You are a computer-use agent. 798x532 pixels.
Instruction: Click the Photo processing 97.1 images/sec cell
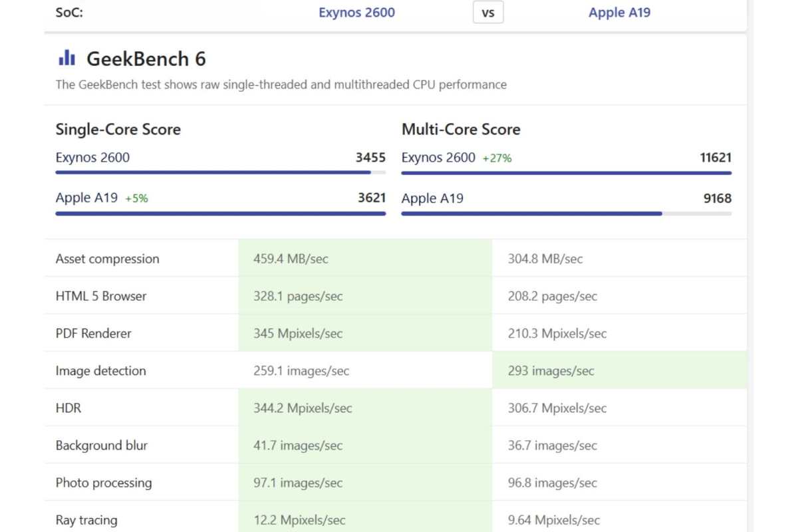coord(298,482)
